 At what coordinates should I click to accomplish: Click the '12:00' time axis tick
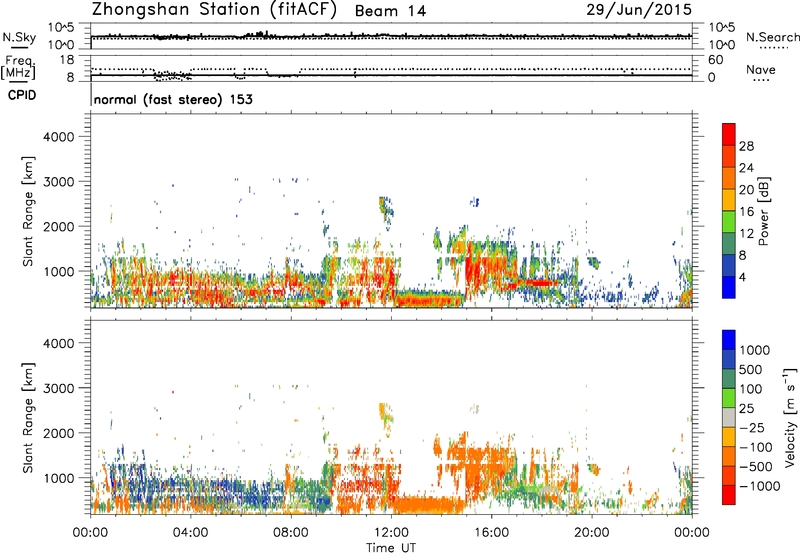(x=391, y=533)
